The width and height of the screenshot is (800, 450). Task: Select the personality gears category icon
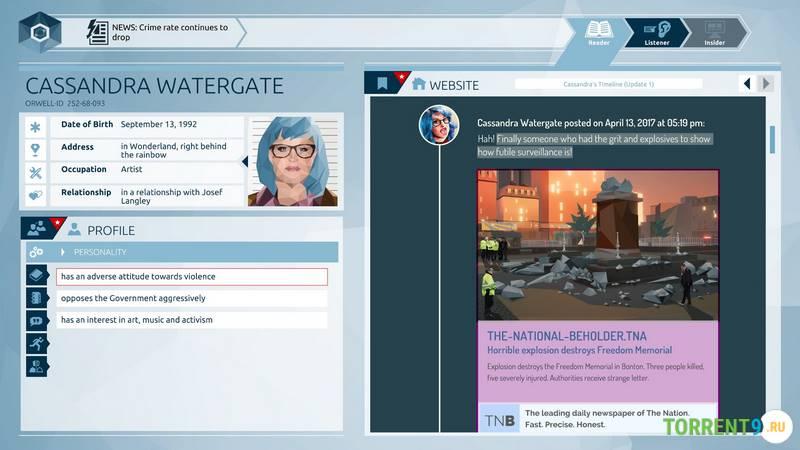[x=36, y=252]
